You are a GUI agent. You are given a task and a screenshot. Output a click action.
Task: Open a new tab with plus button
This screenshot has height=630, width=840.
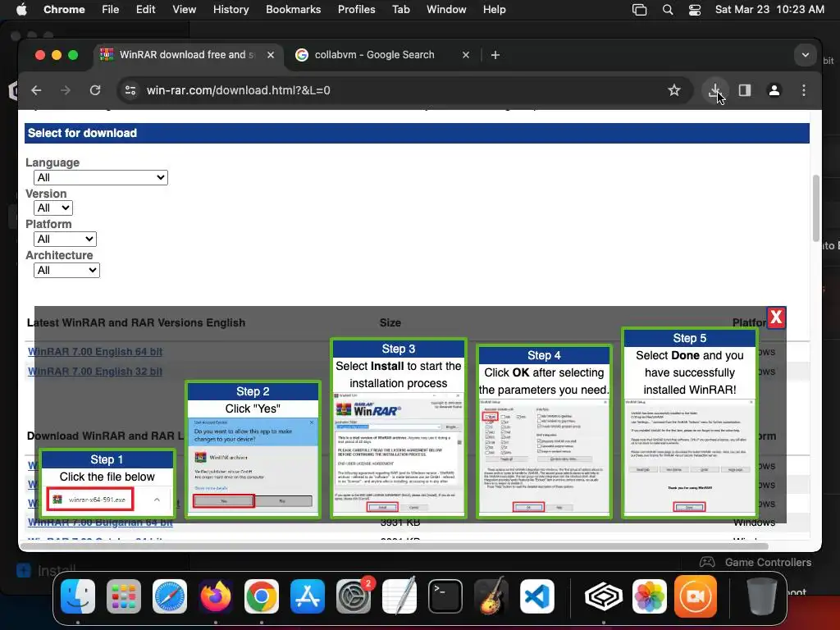coord(495,55)
